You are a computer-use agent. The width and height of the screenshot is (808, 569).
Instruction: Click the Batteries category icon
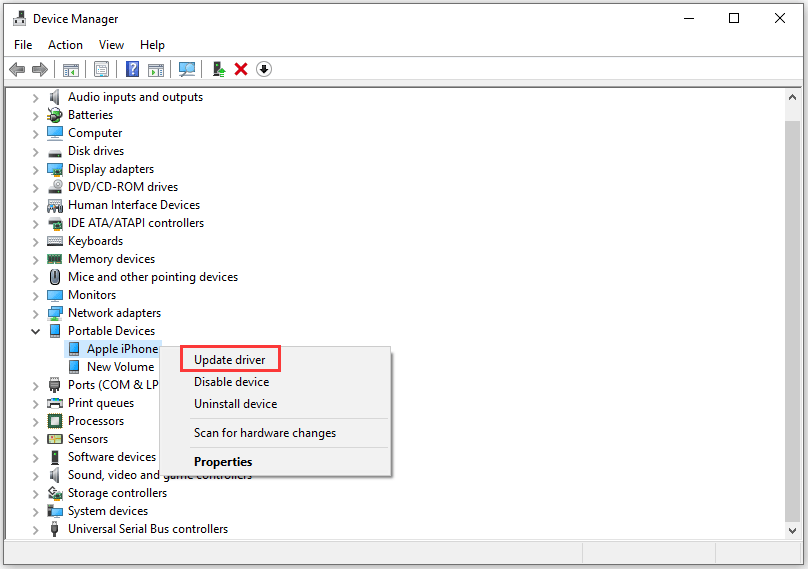click(55, 115)
